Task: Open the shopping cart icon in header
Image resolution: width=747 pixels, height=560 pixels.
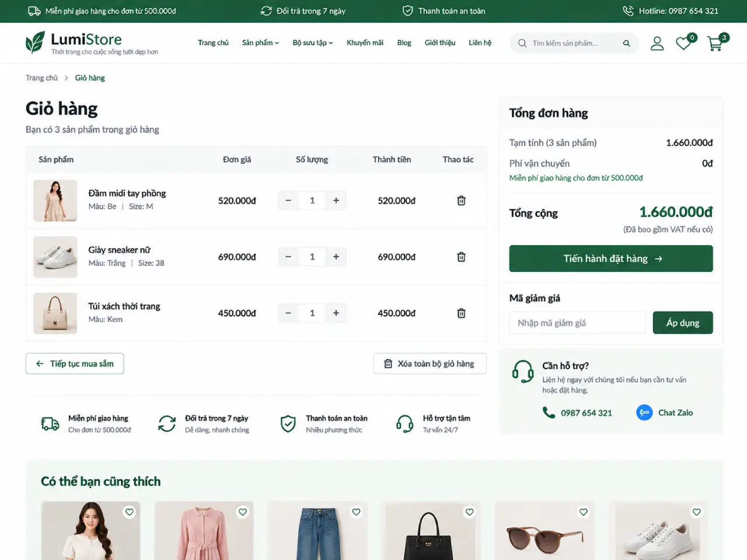Action: click(x=715, y=43)
